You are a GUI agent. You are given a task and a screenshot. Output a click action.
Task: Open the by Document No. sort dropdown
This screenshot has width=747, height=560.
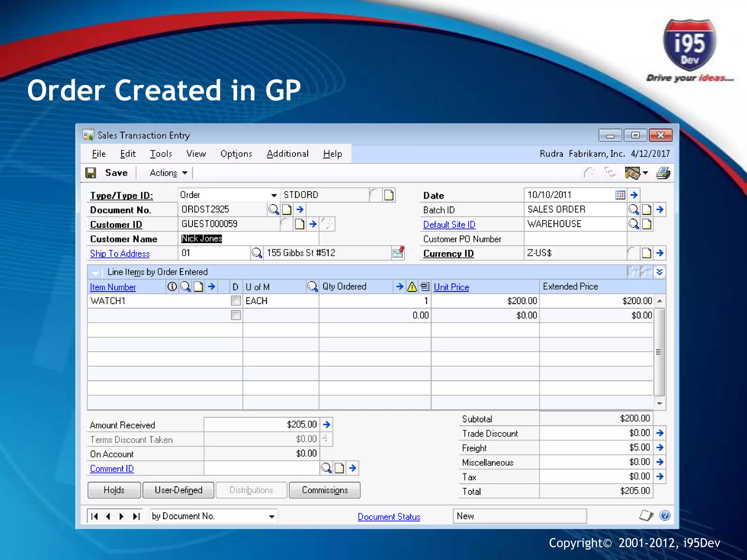pos(272,517)
